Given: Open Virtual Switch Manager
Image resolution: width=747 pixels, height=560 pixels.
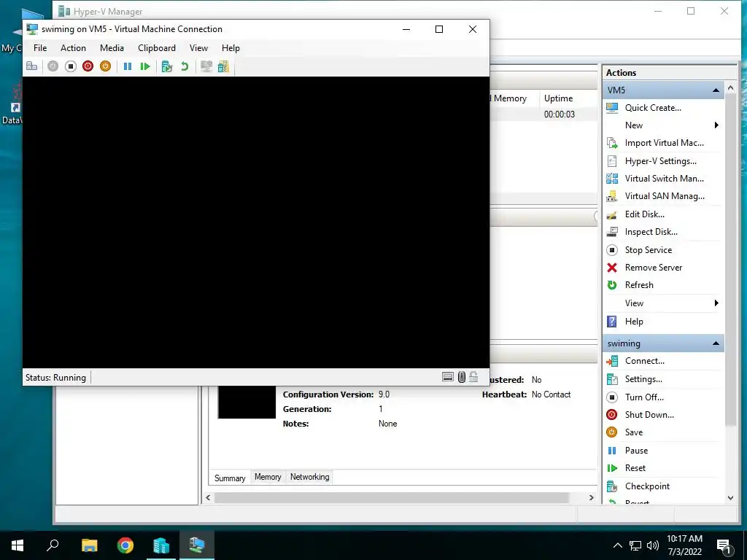Looking at the screenshot, I should [664, 179].
